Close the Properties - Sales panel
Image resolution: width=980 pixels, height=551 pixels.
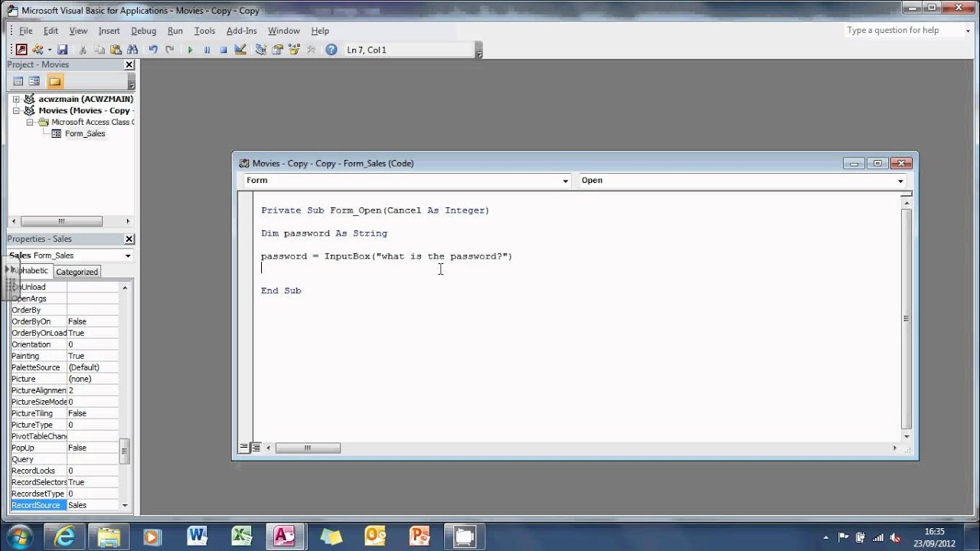[x=129, y=240]
